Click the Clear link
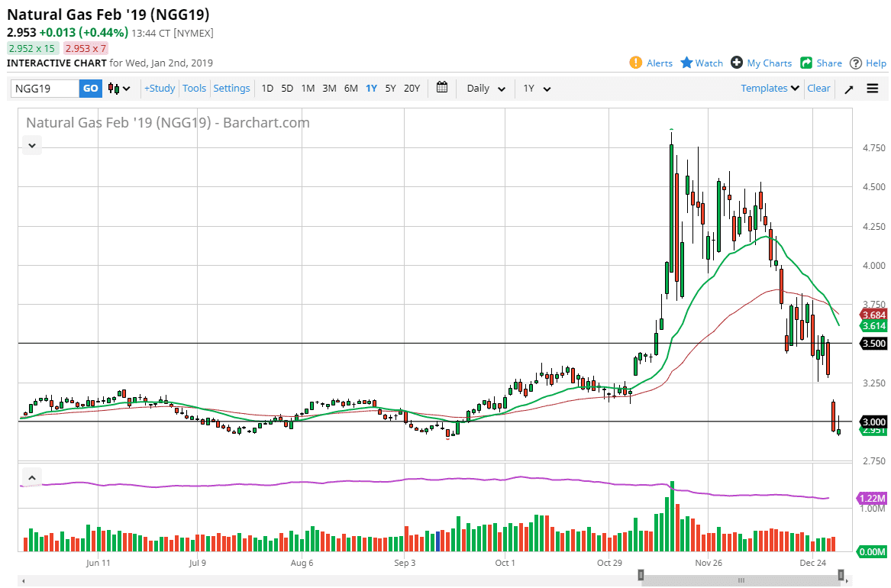This screenshot has width=891, height=588. 818,88
